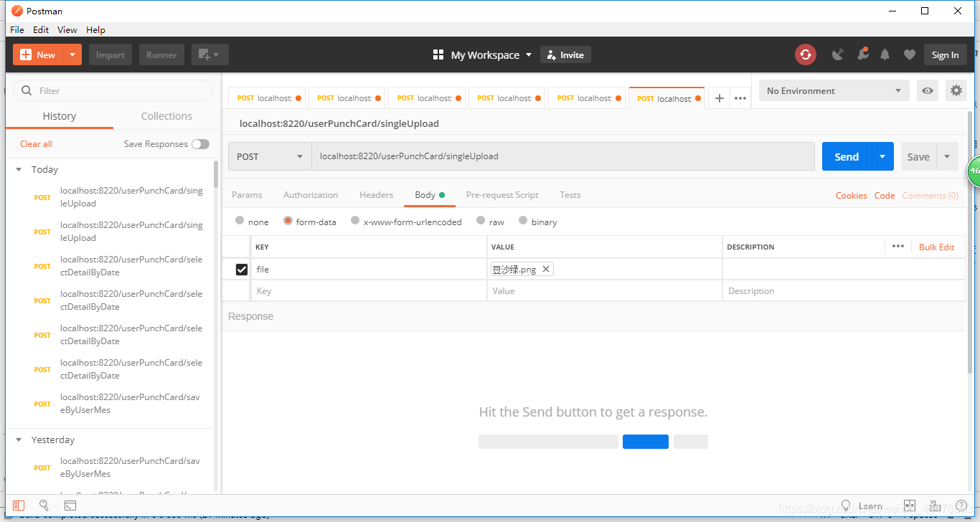Uncheck the file key row checkbox

pos(242,270)
